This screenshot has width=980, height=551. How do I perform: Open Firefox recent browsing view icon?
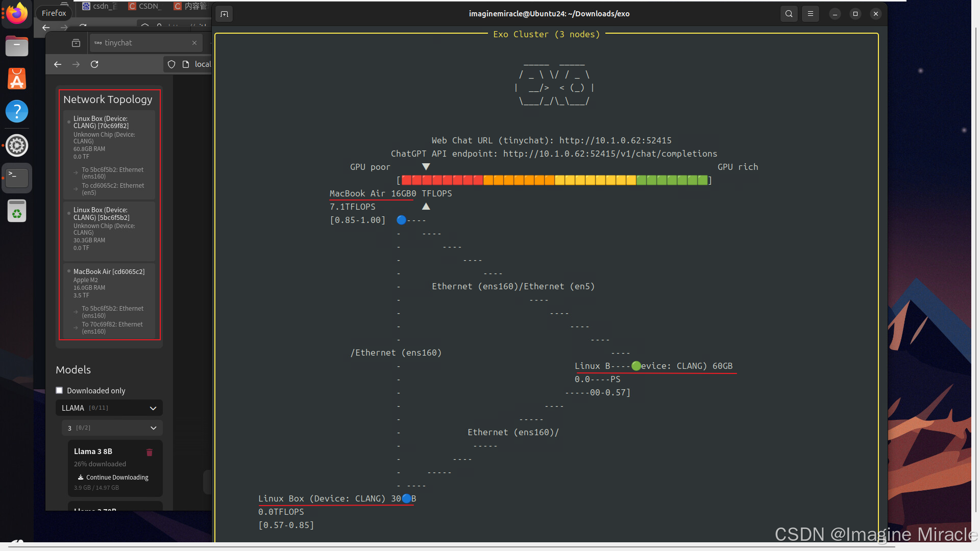(x=76, y=43)
